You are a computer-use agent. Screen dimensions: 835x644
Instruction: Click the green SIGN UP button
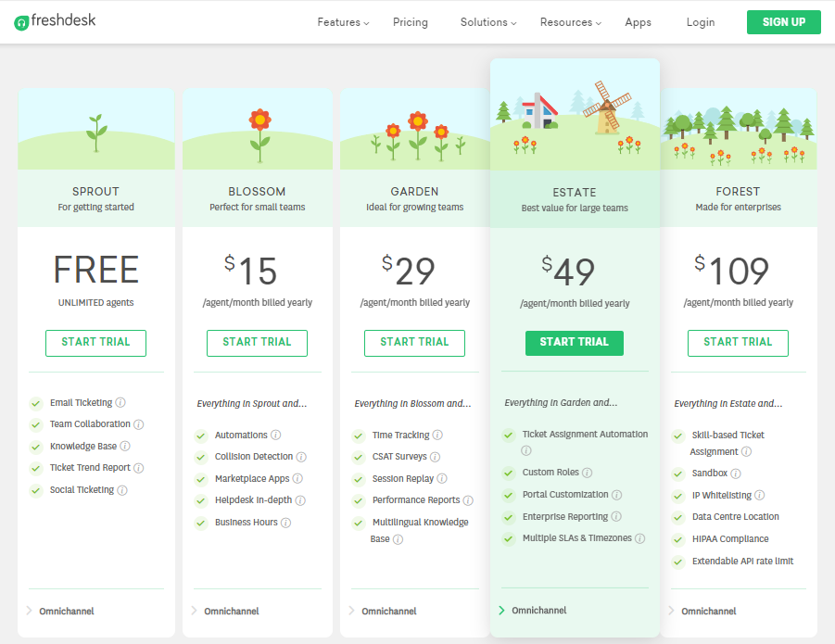pyautogui.click(x=783, y=22)
